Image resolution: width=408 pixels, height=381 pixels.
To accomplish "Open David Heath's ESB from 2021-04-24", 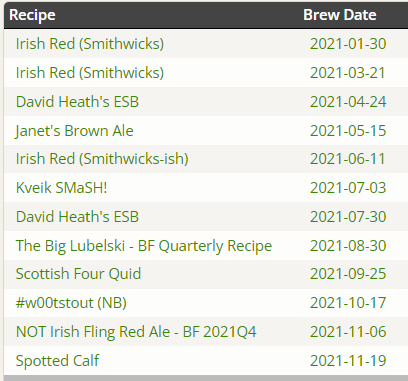I will click(77, 102).
